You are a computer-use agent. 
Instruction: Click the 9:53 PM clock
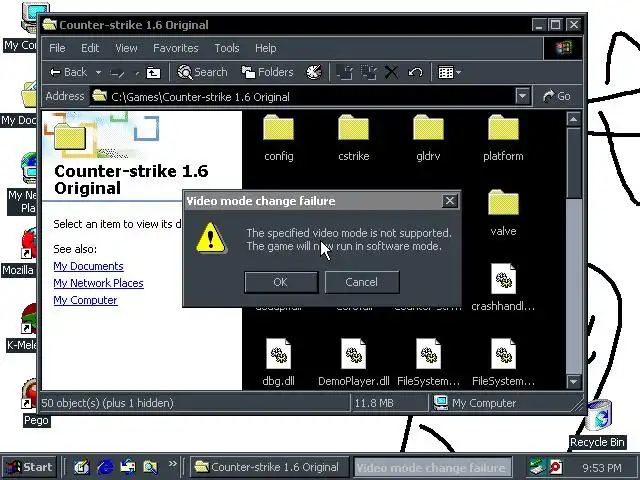coord(602,467)
